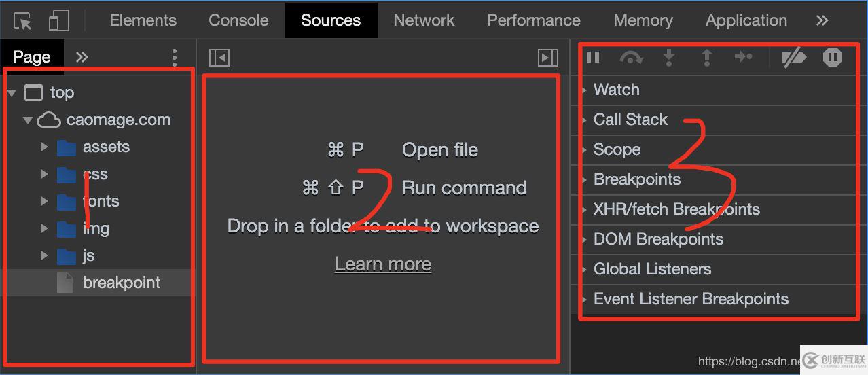Image resolution: width=868 pixels, height=375 pixels.
Task: Click the step over function icon
Action: pos(631,58)
